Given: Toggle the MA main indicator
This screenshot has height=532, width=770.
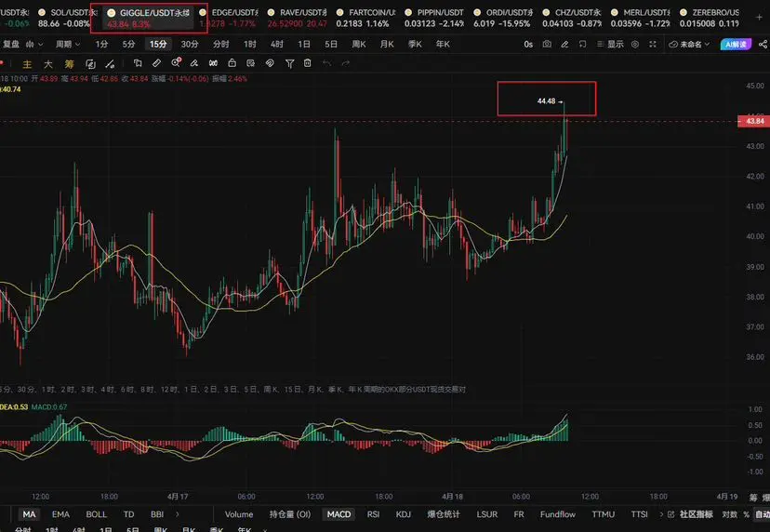Looking at the screenshot, I should [30, 514].
